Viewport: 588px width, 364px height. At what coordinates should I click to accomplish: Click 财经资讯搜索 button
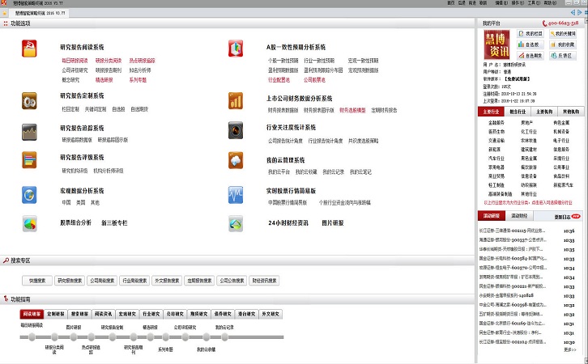pos(264,281)
